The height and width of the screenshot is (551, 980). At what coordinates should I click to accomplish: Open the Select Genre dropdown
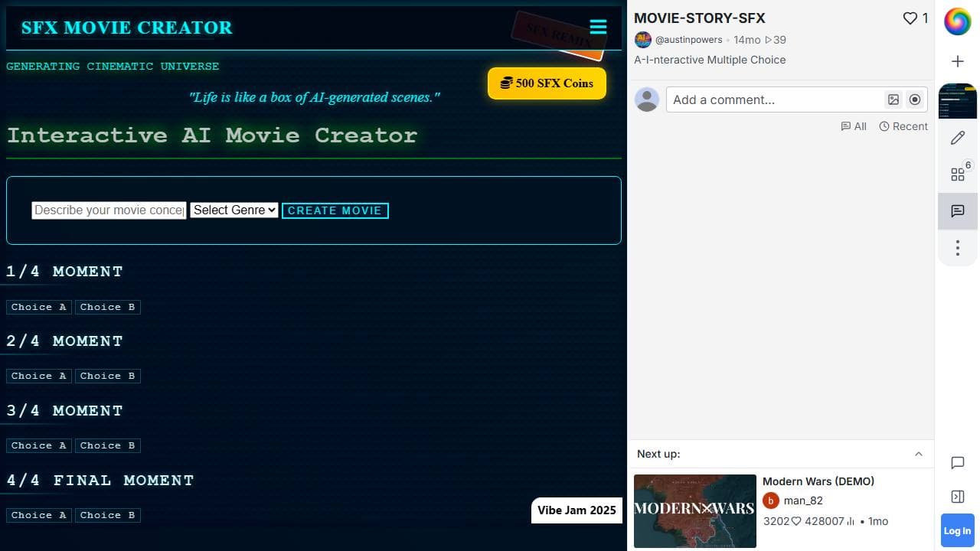pos(234,210)
